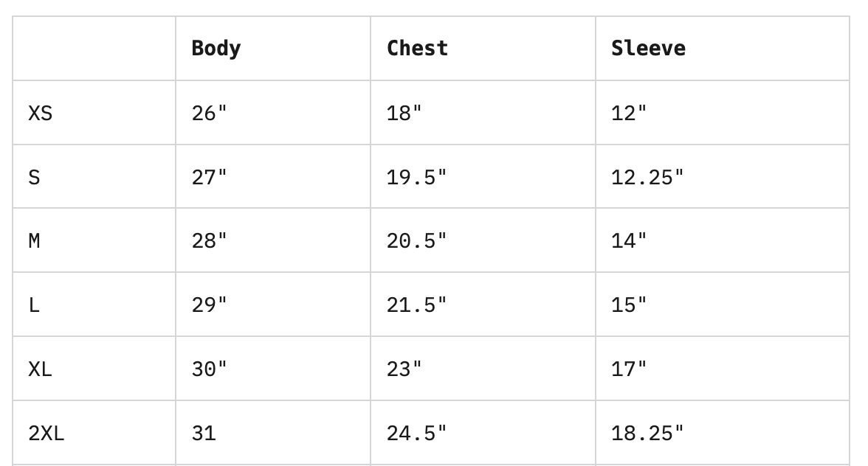Image resolution: width=868 pixels, height=466 pixels.
Task: Click the M sleeve value 14"
Action: [629, 241]
